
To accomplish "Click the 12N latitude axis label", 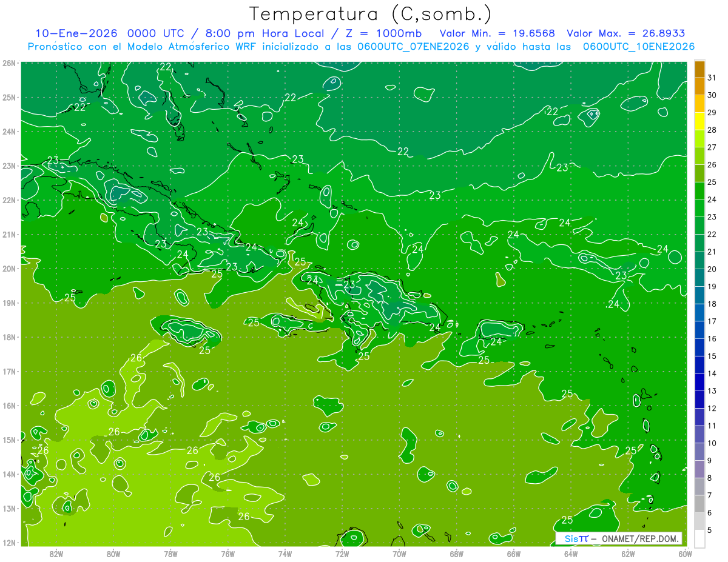I will point(8,543).
